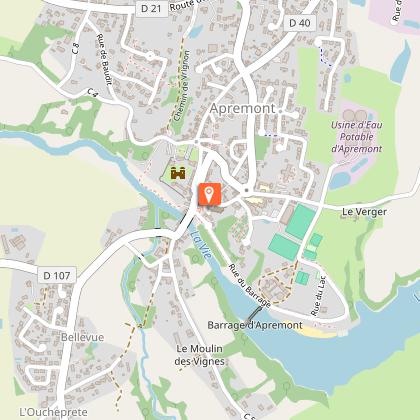Image resolution: width=420 pixels, height=420 pixels.
Task: Click the Rue du Barrage street label
Action: click(249, 286)
